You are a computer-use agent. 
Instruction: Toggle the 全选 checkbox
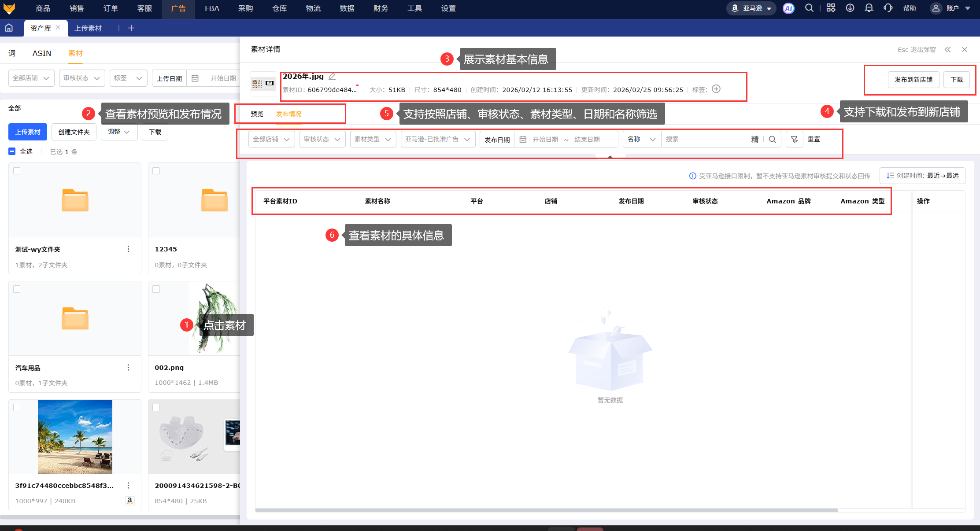click(x=12, y=151)
